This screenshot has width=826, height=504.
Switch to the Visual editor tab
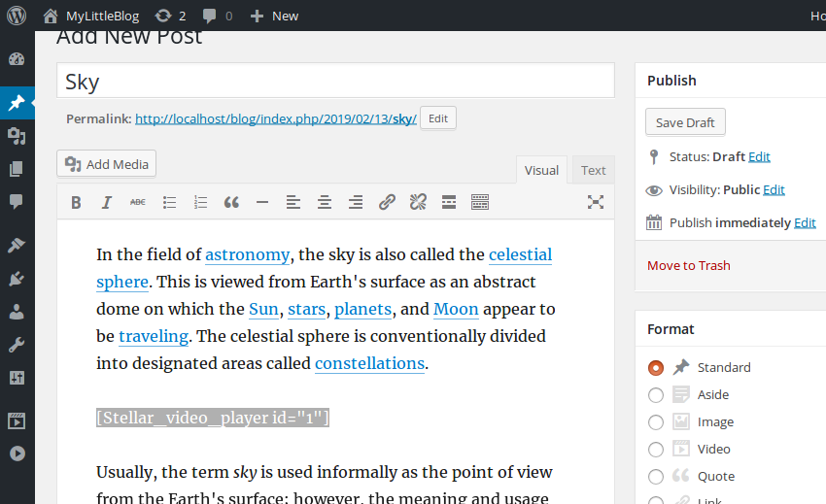pos(541,170)
